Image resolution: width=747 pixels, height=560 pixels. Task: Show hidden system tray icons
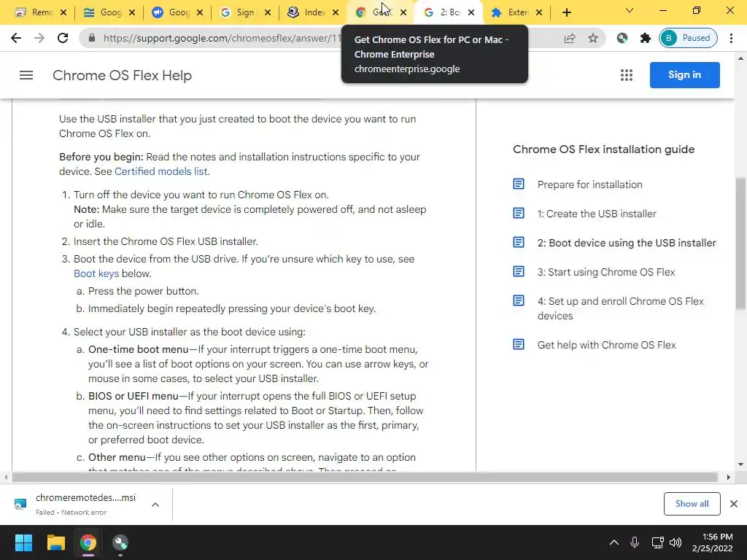[x=614, y=542]
